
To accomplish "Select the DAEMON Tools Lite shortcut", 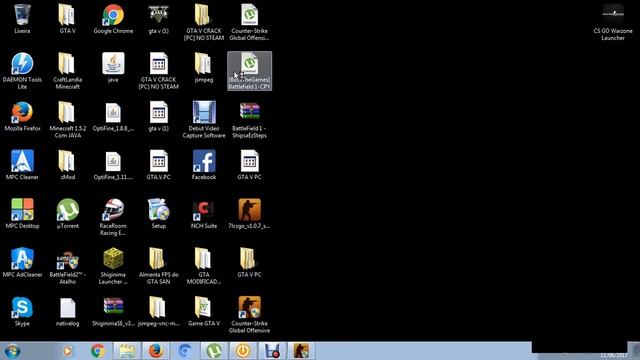I will click(22, 71).
